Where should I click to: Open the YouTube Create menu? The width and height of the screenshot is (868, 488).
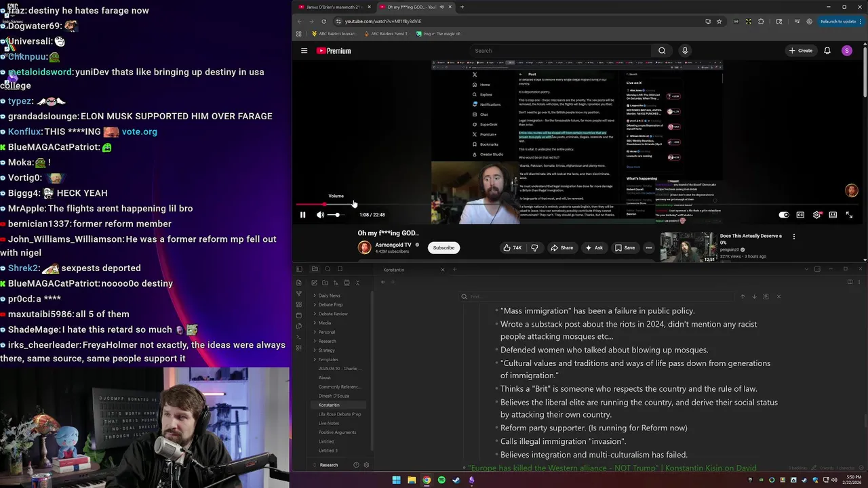[x=800, y=51]
